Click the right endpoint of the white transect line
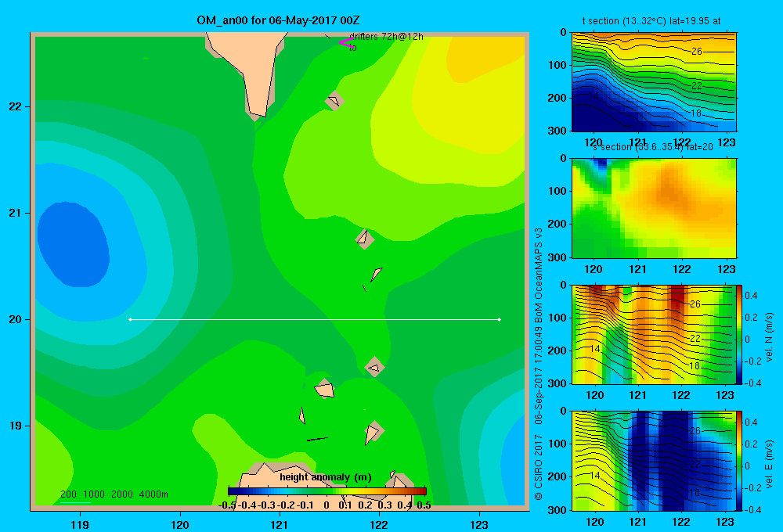This screenshot has width=783, height=532. 500,319
